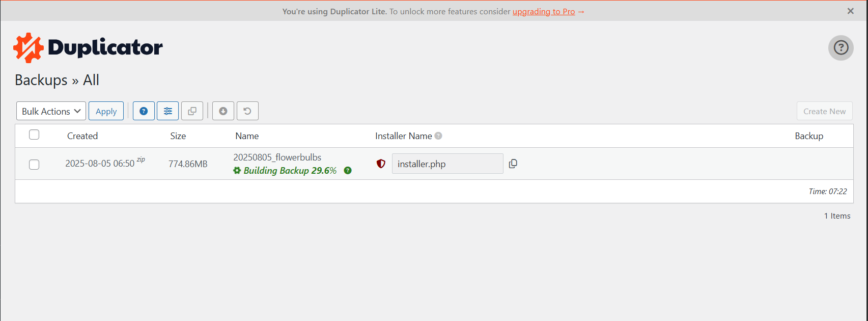Click the 2025-08-05 06:50 created date
868x321 pixels.
pyautogui.click(x=100, y=164)
